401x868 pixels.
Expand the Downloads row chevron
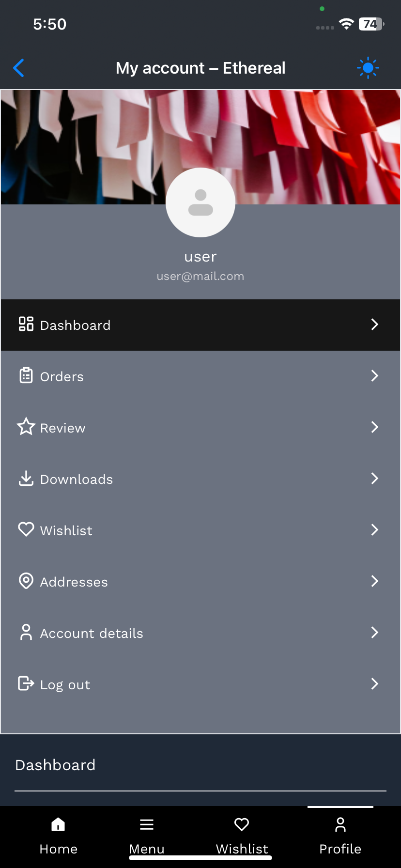(374, 478)
